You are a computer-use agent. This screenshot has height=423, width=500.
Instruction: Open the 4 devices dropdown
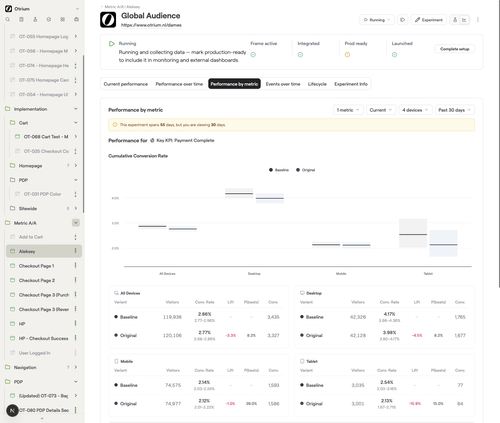click(415, 110)
